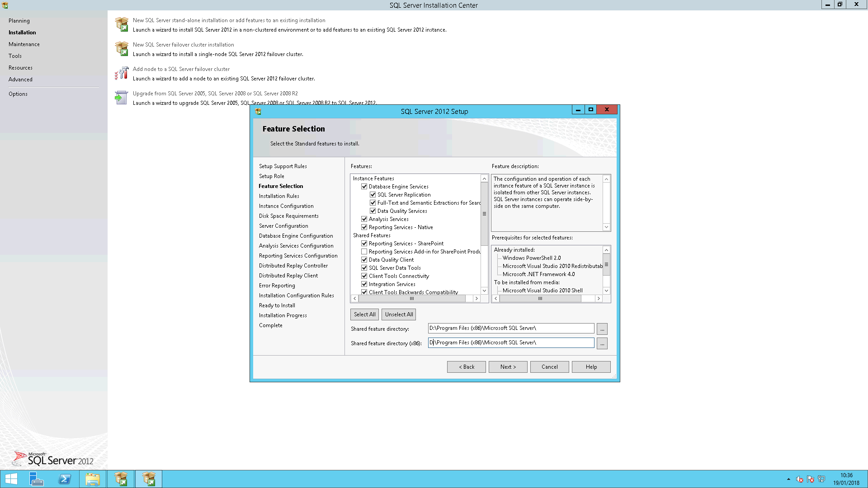
Task: Click the network tray icon
Action: point(821,479)
